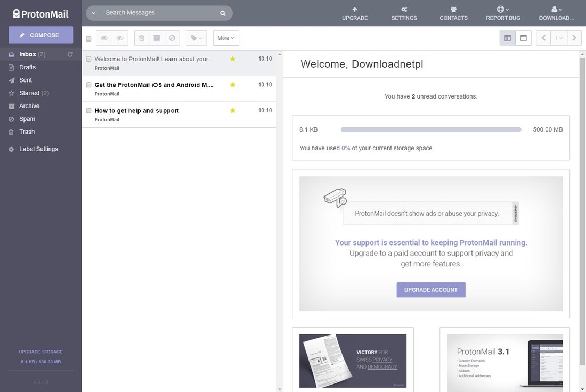The width and height of the screenshot is (586, 392).
Task: Move selected messages to trash via toolbar icon
Action: [142, 38]
